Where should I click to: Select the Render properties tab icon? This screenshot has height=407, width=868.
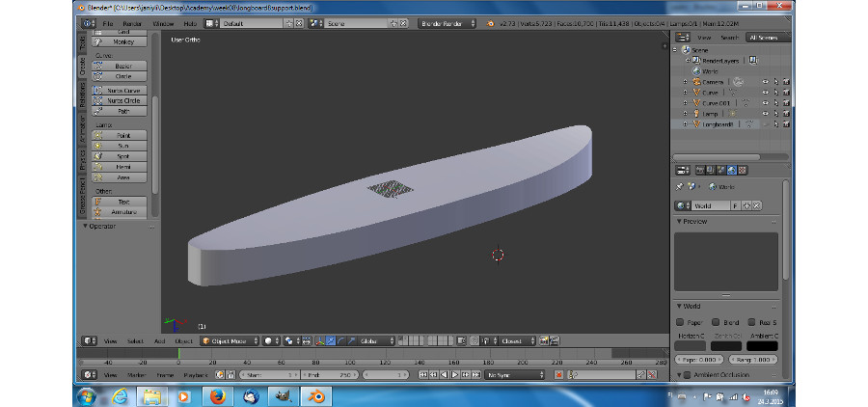coord(699,170)
